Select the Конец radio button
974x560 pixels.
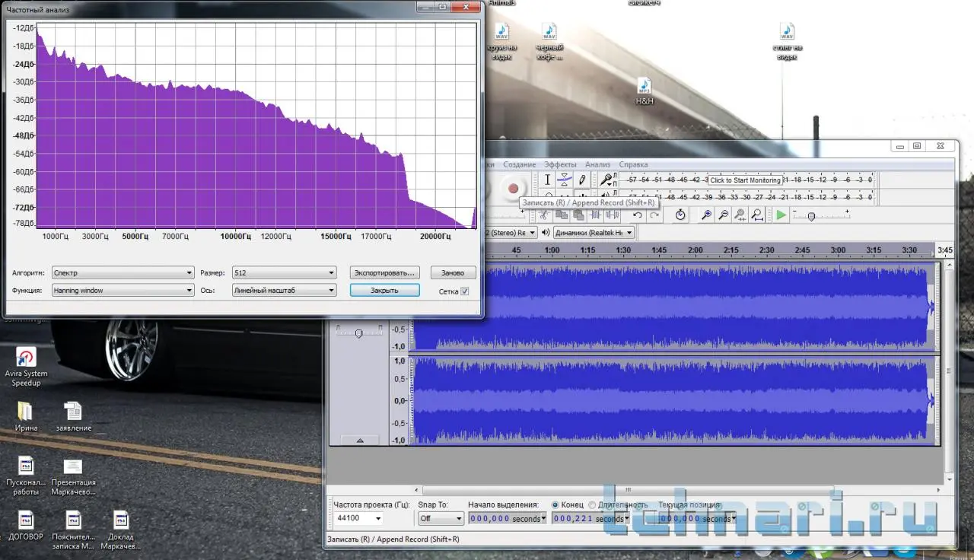point(555,504)
